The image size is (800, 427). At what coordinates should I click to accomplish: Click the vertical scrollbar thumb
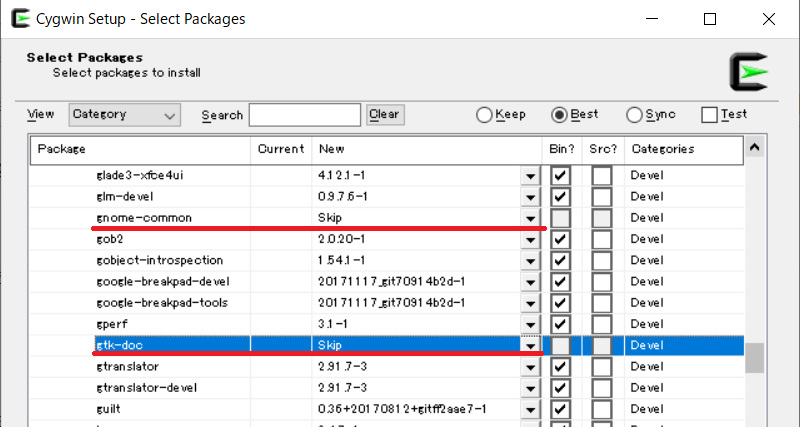coord(755,358)
